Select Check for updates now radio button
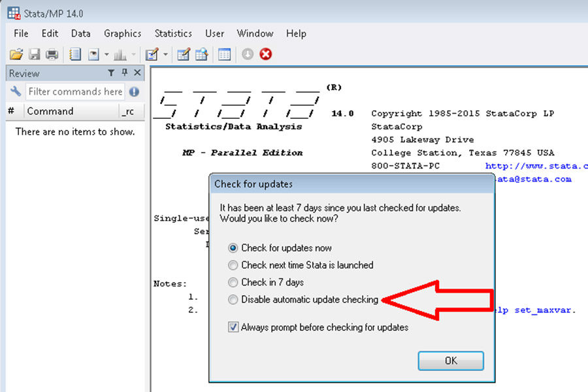This screenshot has height=392, width=588. tap(233, 248)
